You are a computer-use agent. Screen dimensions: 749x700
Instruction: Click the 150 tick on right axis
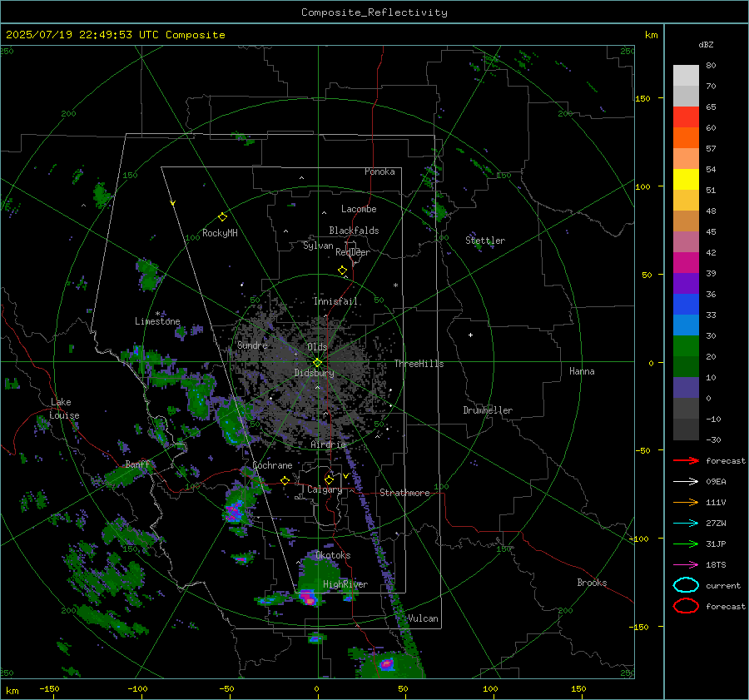(x=642, y=98)
